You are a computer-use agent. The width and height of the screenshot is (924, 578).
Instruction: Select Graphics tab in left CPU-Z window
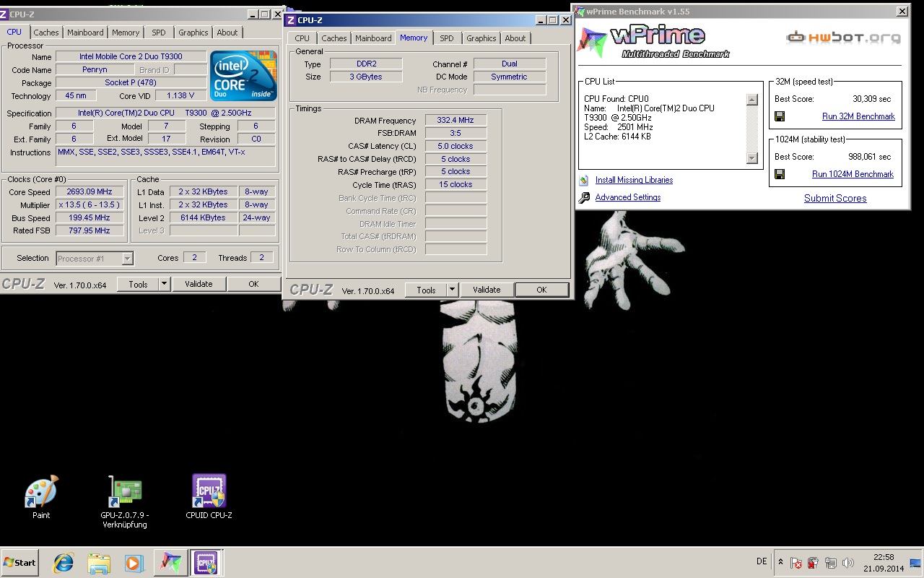click(193, 33)
